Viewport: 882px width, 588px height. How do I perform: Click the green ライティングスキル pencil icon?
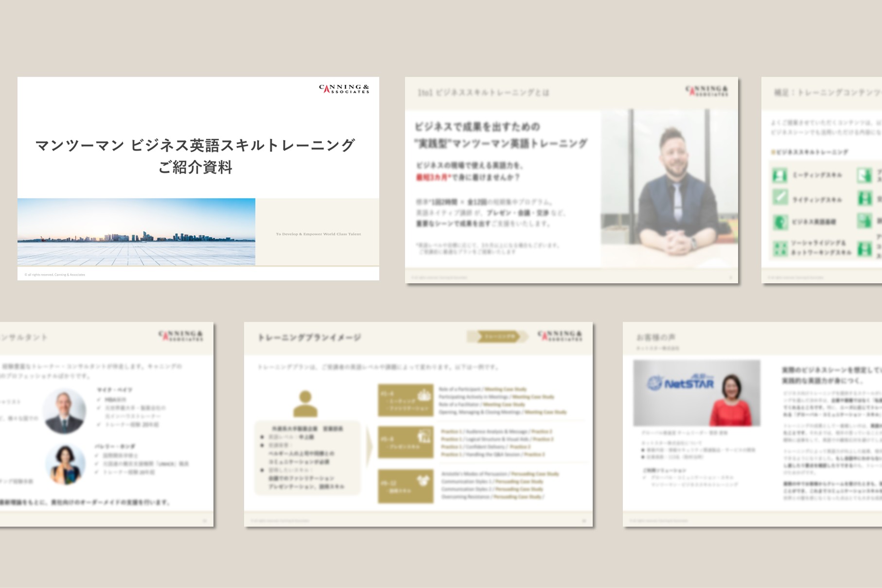tap(780, 198)
